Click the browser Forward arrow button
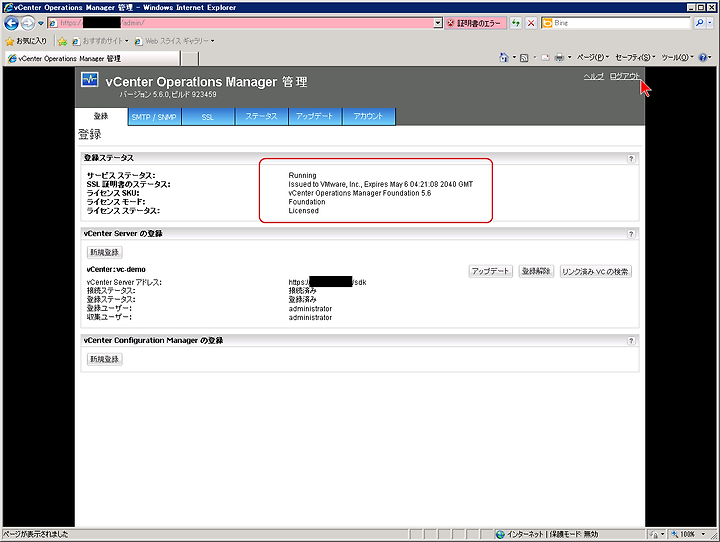720x542 pixels. click(x=28, y=23)
